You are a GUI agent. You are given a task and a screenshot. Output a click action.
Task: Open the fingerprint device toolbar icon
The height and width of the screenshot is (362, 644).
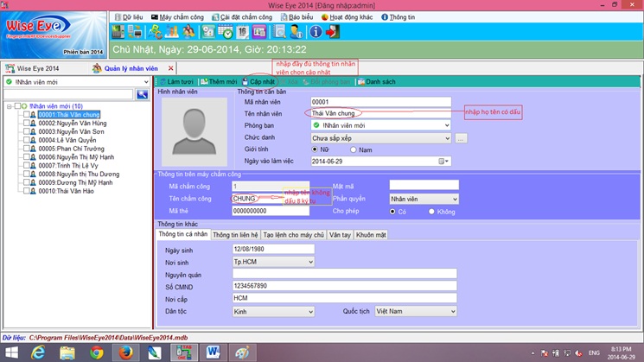click(x=118, y=32)
